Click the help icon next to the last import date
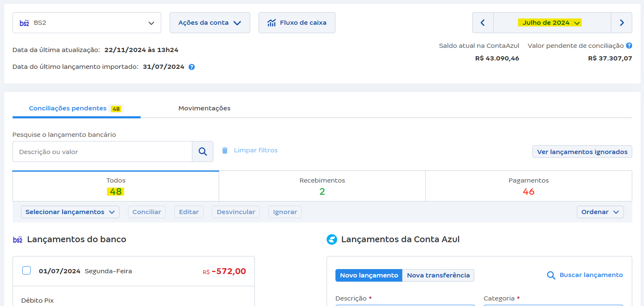Screen dimensions: 644x306 tap(192, 66)
